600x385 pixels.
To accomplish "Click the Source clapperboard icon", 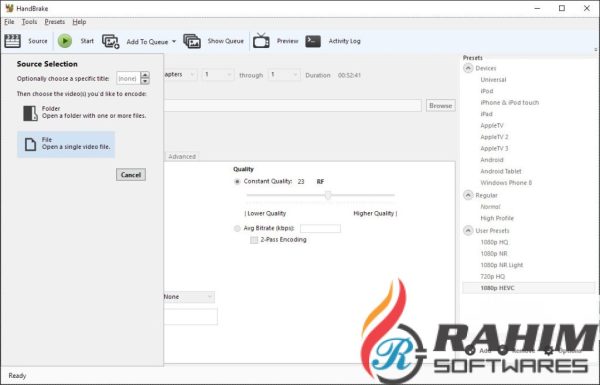I will click(x=12, y=41).
